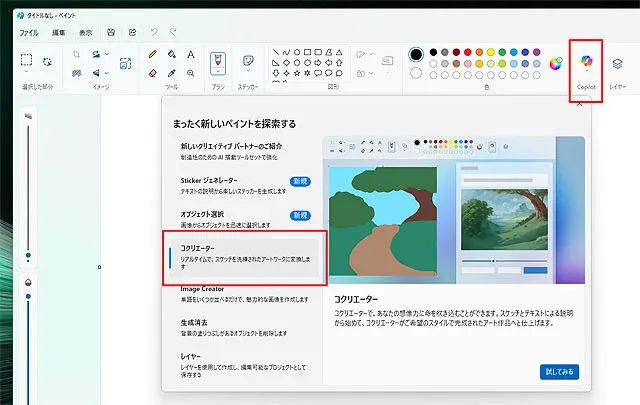Pick the Color picker eyedropper tool
The width and height of the screenshot is (640, 405).
pos(171,72)
